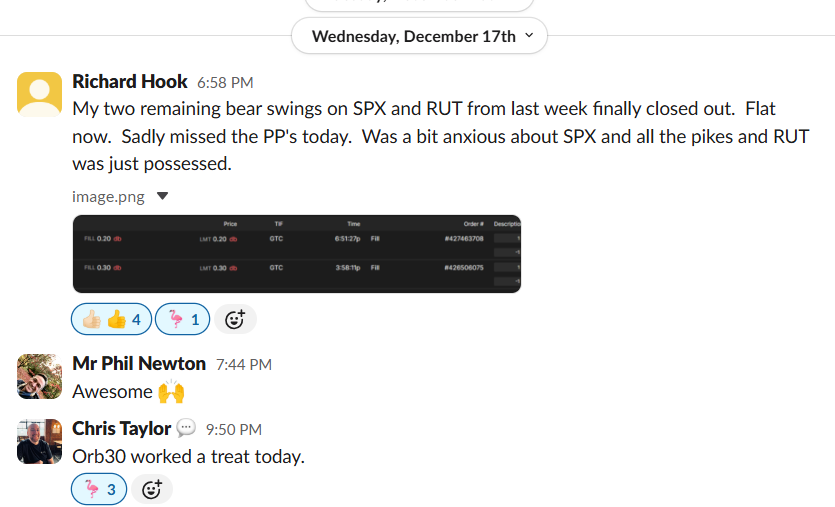
Task: Click the 6:58 PM message timestamp
Action: coord(225,83)
